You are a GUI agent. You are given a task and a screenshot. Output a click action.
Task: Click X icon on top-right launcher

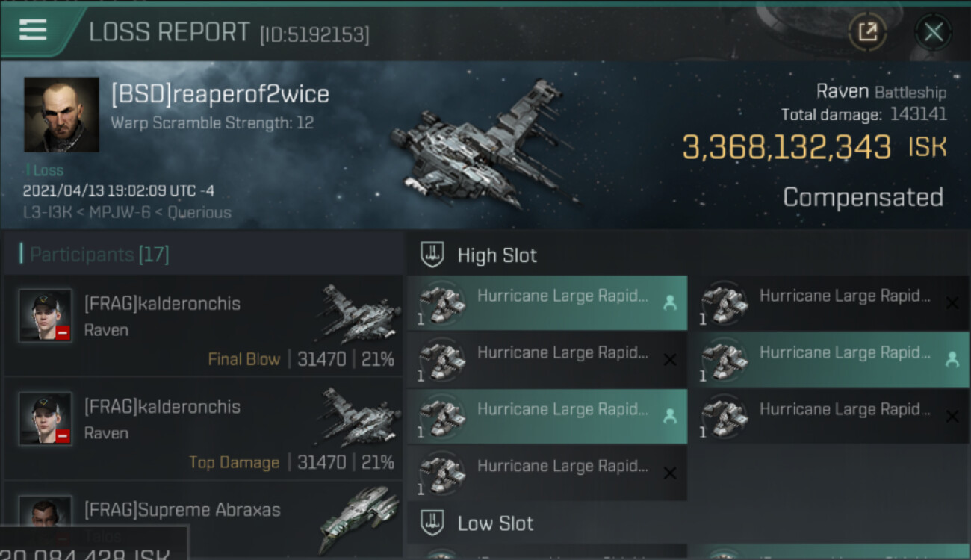point(952,303)
